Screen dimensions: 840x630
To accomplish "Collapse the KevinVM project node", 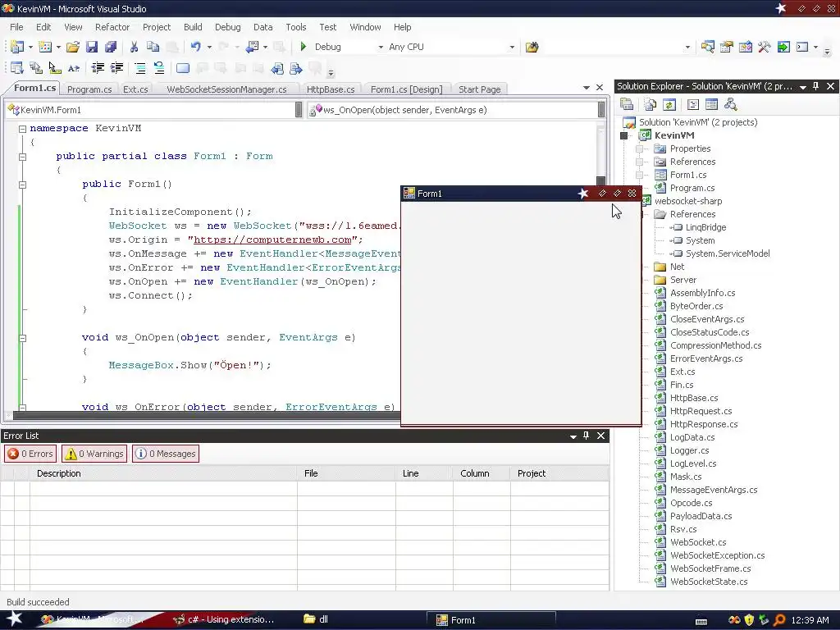I will pyautogui.click(x=623, y=135).
